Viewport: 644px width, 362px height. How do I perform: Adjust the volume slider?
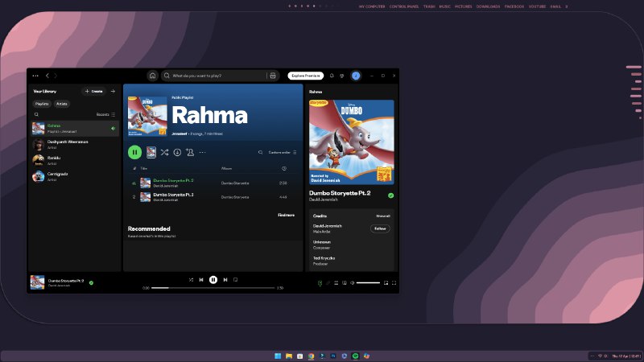click(x=368, y=283)
